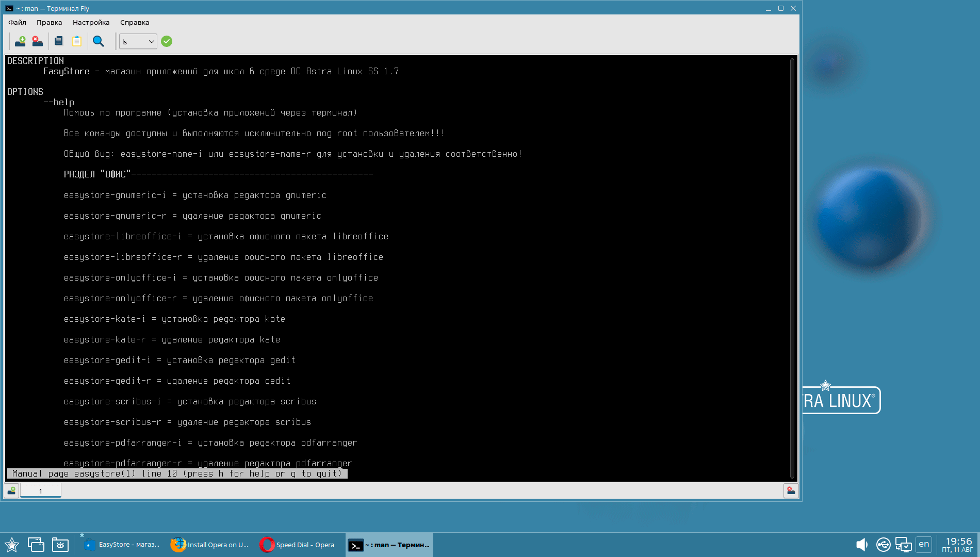Viewport: 980px width, 557px height.
Task: Switch to EasyStore taskbar window
Action: click(121, 545)
